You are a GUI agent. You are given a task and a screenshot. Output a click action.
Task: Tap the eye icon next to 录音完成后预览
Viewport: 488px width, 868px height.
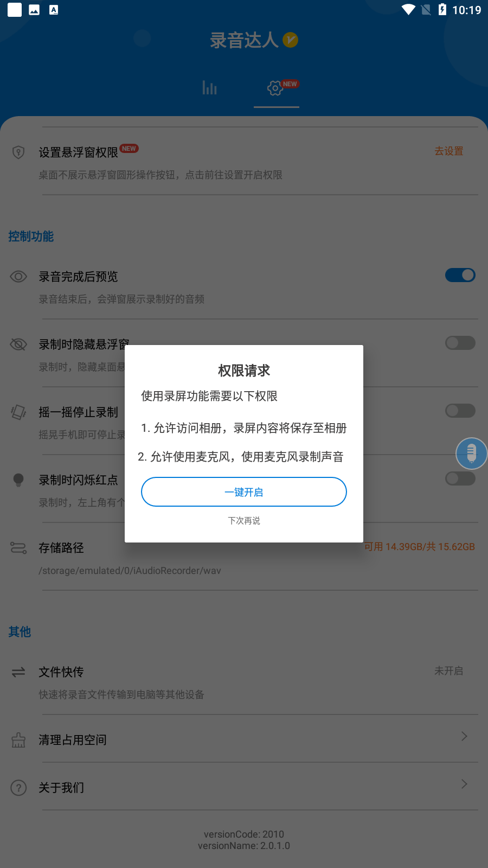tap(18, 277)
